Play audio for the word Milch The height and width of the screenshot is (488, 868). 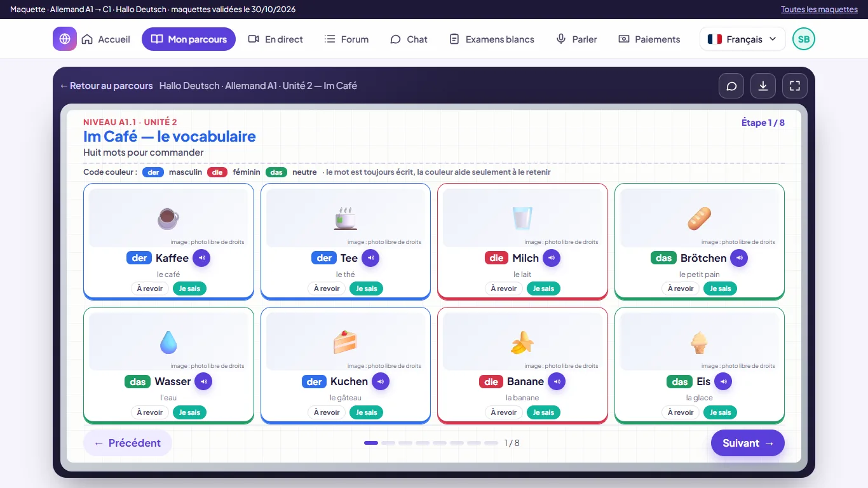pyautogui.click(x=552, y=258)
